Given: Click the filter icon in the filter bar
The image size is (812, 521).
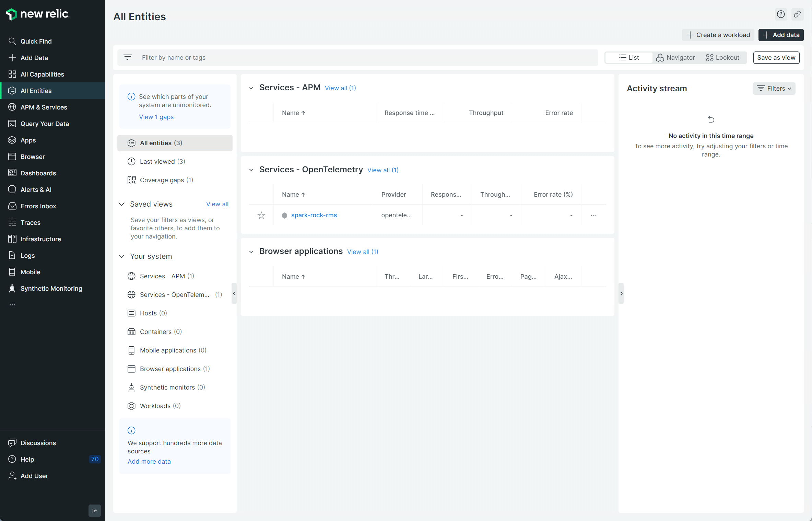Looking at the screenshot, I should pyautogui.click(x=128, y=57).
